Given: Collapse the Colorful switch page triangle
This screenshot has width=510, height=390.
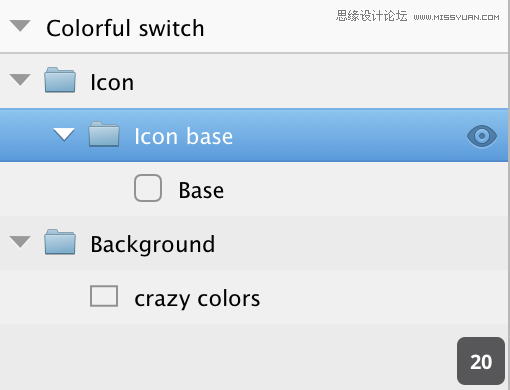Looking at the screenshot, I should (20, 26).
